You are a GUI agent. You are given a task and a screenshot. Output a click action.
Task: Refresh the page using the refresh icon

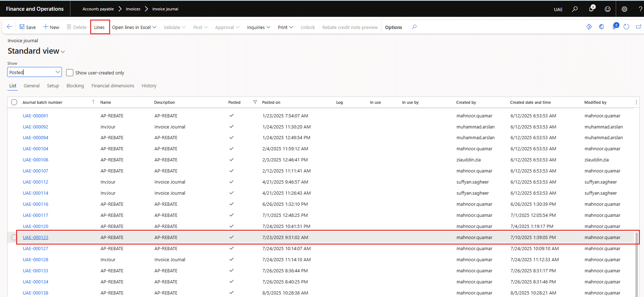626,27
